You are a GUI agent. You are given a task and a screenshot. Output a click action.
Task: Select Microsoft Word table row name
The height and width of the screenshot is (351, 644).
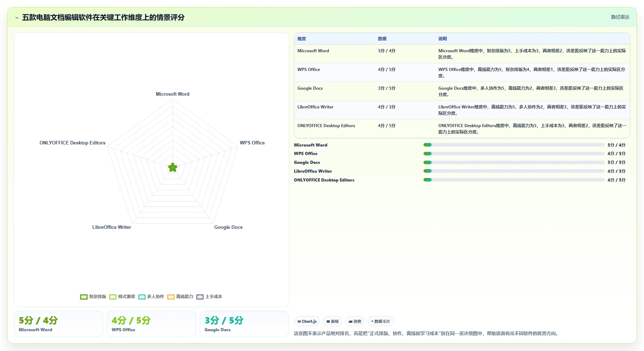click(313, 51)
